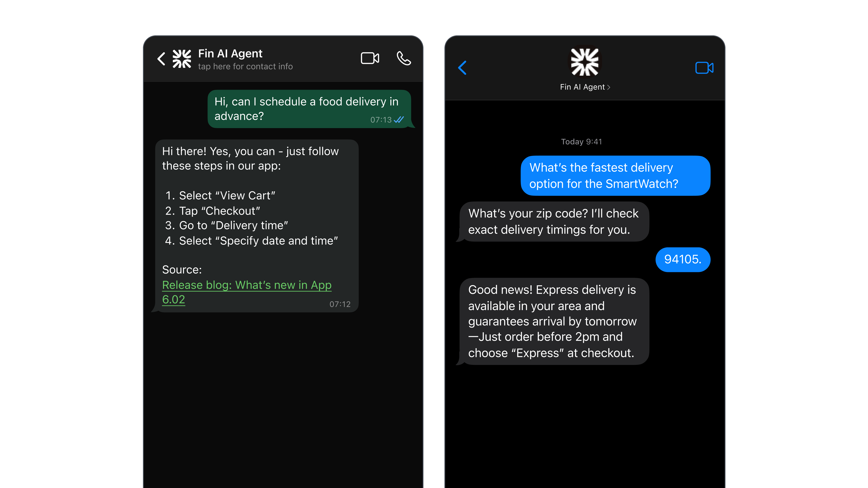868x488 pixels.
Task: Select the 94105 zip code message bubble
Action: 683,259
